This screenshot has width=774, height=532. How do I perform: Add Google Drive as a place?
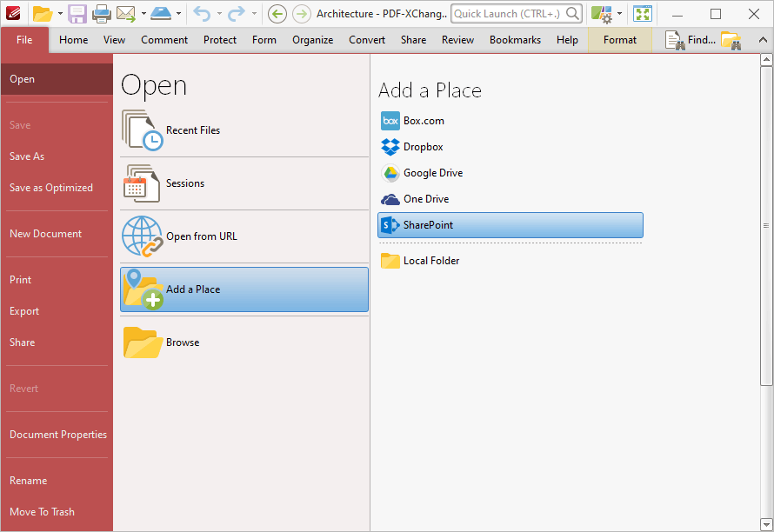click(510, 173)
